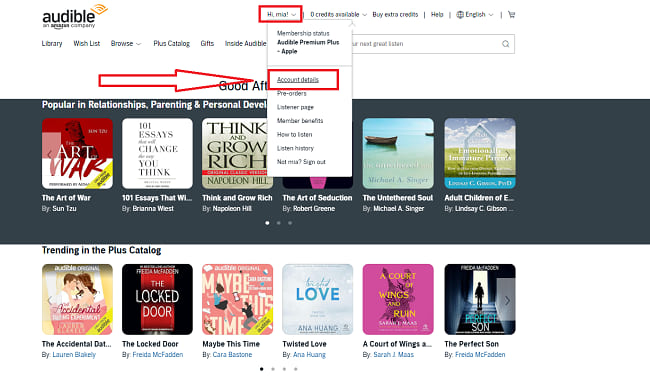Open How to listen entry
The image size is (650, 392).
click(x=294, y=135)
